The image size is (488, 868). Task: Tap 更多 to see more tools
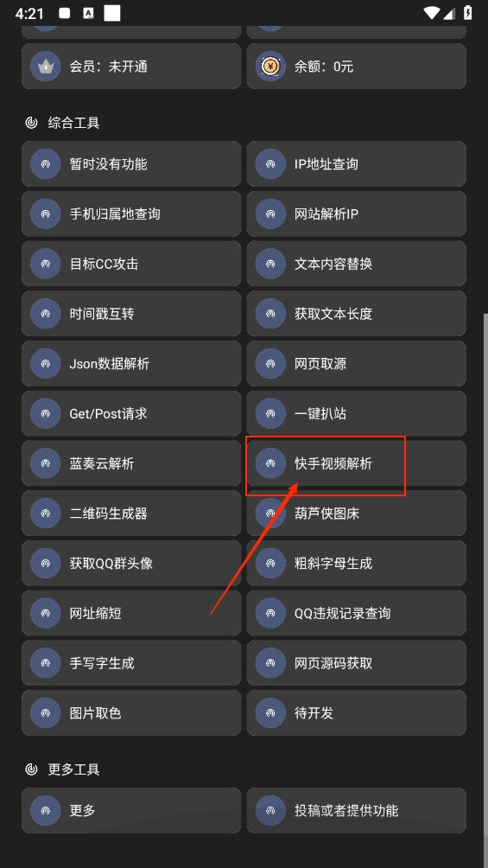coord(131,810)
